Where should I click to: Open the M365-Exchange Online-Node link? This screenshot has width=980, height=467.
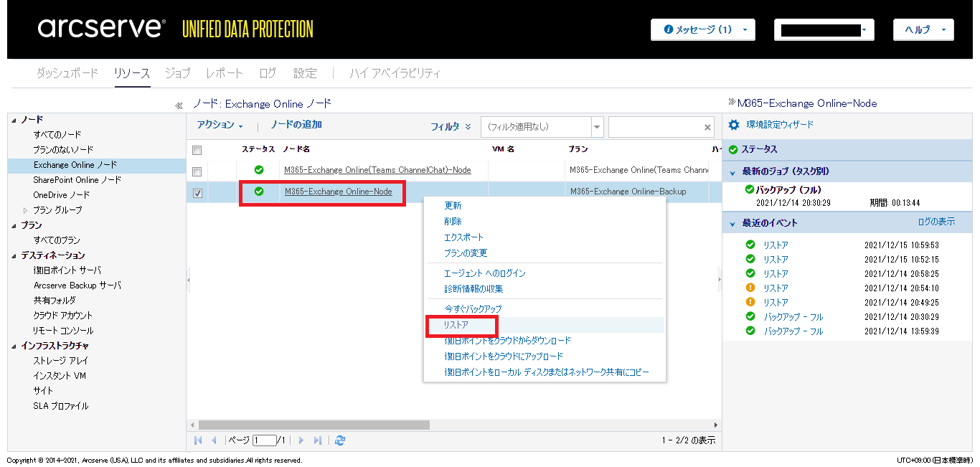pyautogui.click(x=339, y=192)
